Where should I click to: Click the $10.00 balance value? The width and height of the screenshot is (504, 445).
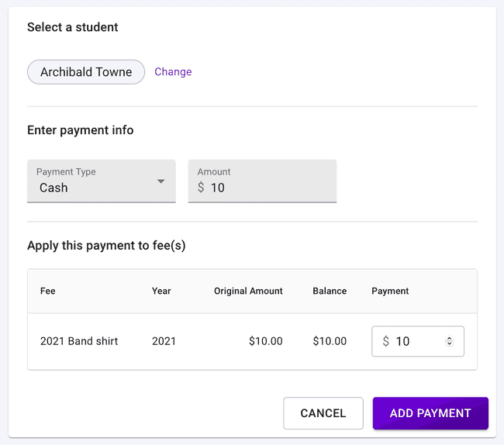[330, 341]
